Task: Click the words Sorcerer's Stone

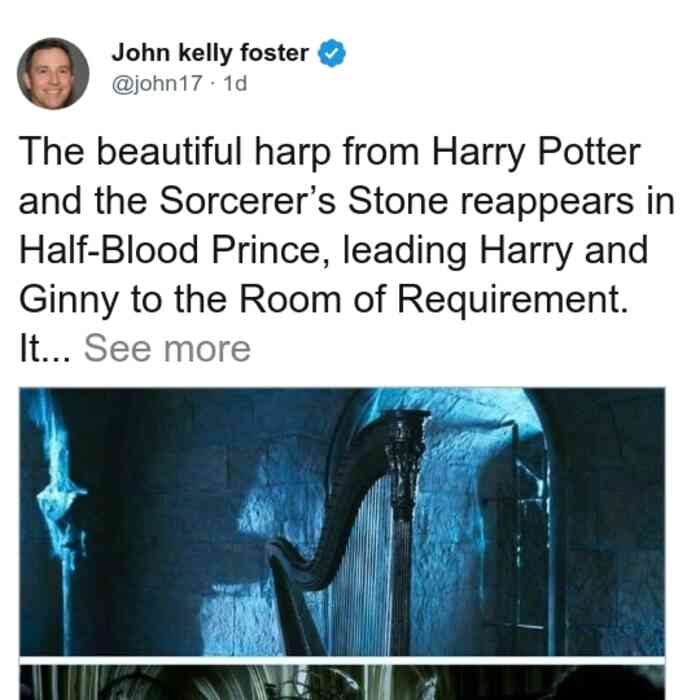Action: 304,201
